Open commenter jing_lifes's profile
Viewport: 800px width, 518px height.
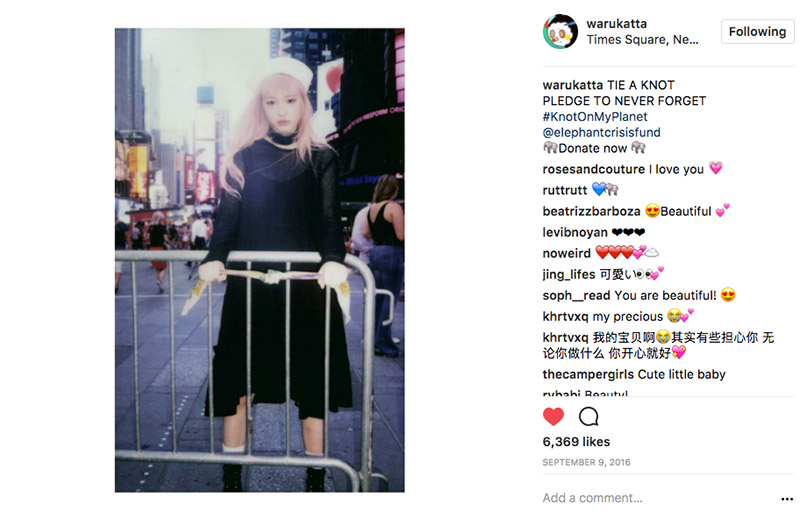569,275
